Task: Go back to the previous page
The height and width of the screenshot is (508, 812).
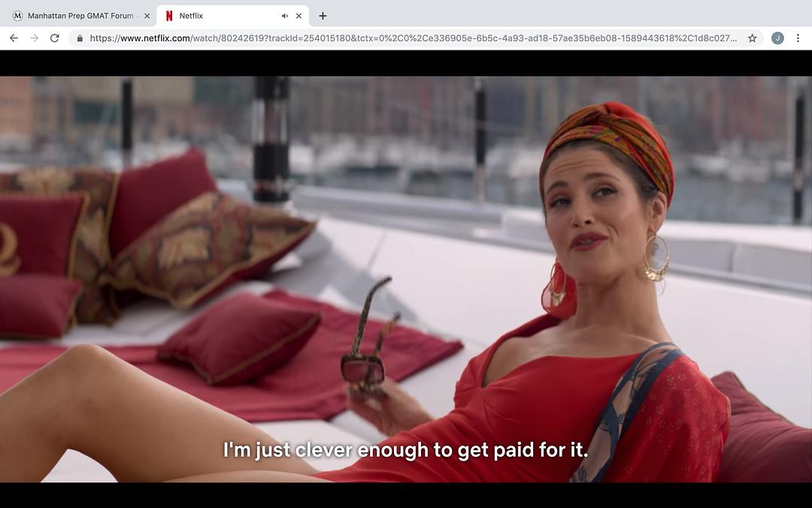Action: (x=14, y=38)
